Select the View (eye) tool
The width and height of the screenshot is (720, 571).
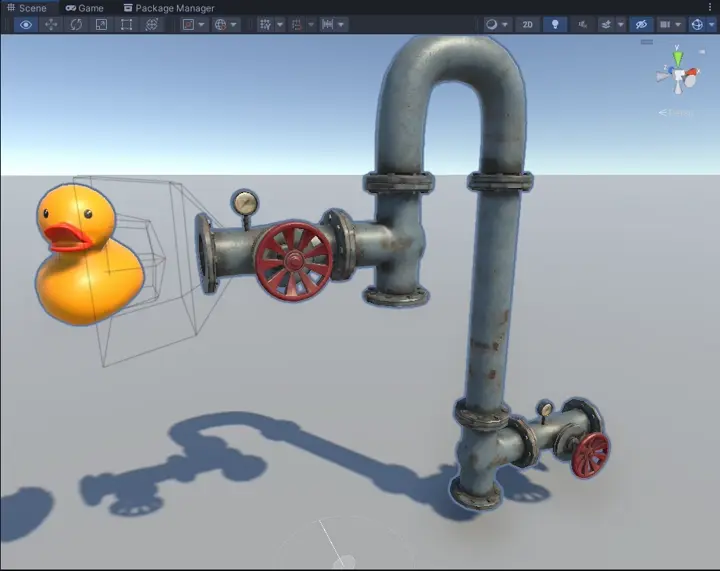click(26, 24)
